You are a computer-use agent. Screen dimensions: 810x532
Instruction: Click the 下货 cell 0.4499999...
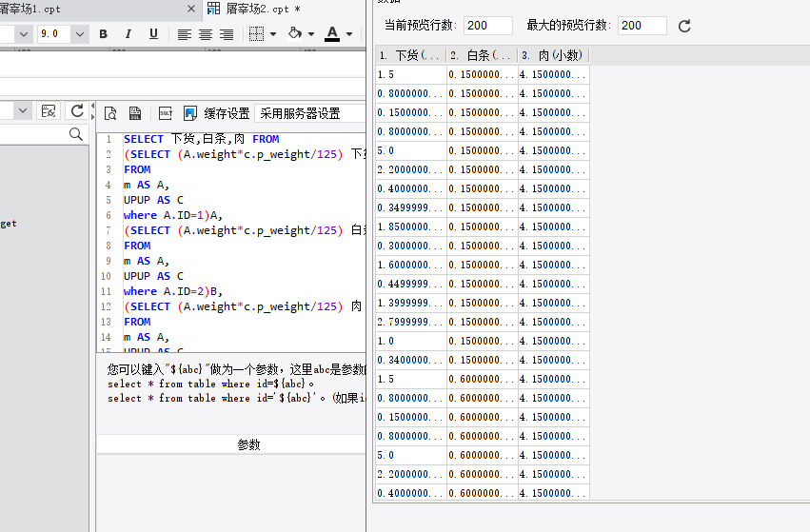click(411, 284)
